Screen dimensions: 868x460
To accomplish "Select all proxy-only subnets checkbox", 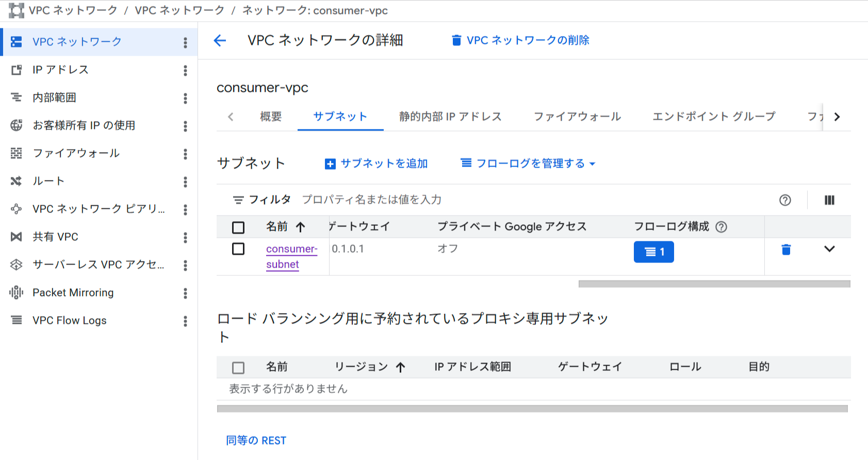I will coord(238,368).
